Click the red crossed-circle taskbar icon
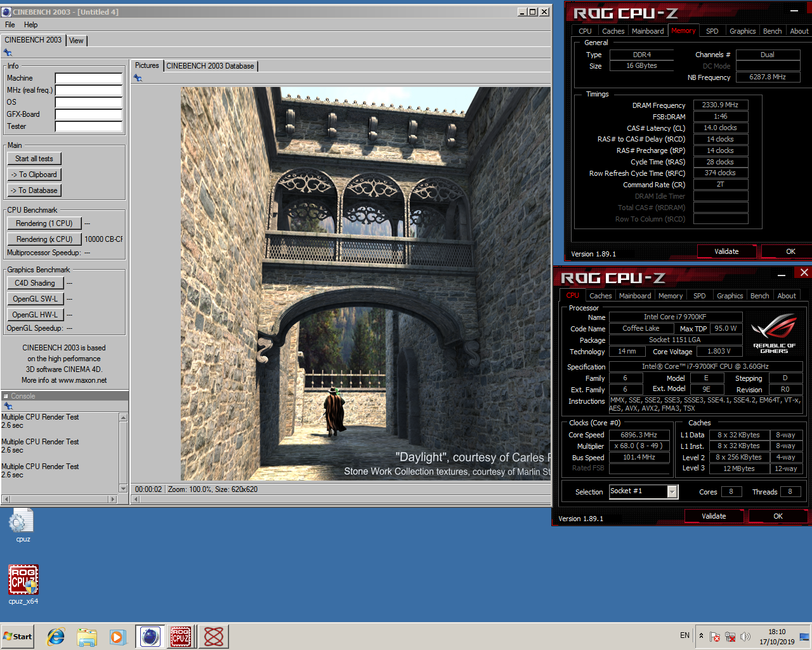The width and height of the screenshot is (812, 650). [x=214, y=637]
